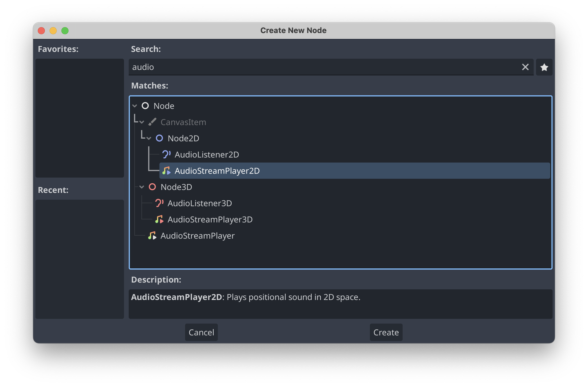Click the Node2D circle icon
Image resolution: width=588 pixels, height=387 pixels.
tap(159, 138)
